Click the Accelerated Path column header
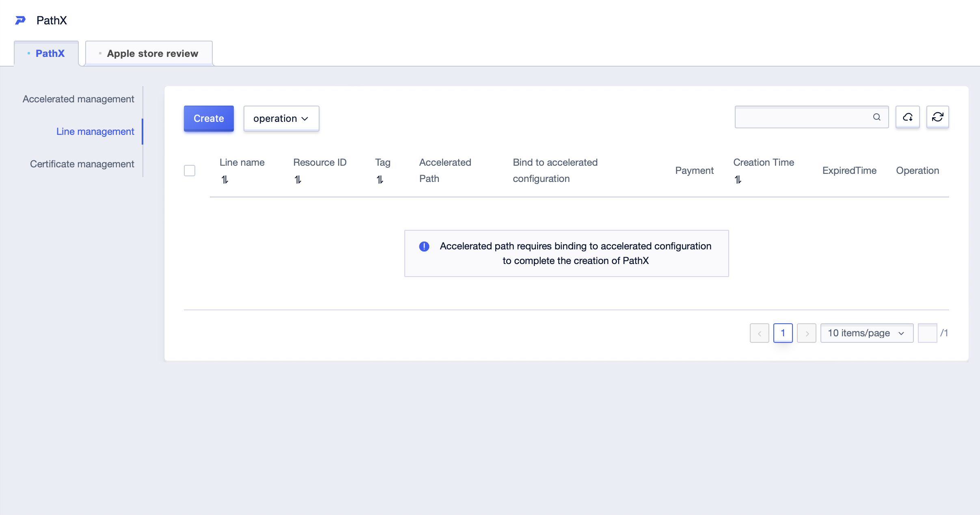980x515 pixels. 445,171
